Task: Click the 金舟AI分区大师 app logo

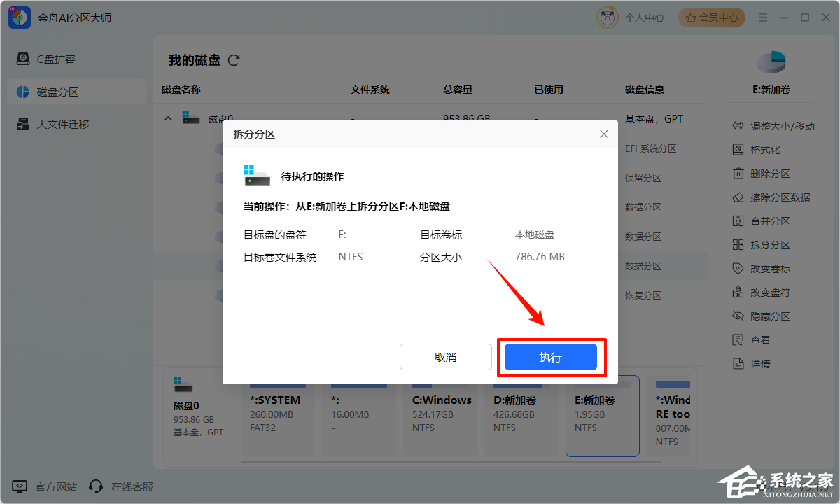Action: [x=19, y=17]
